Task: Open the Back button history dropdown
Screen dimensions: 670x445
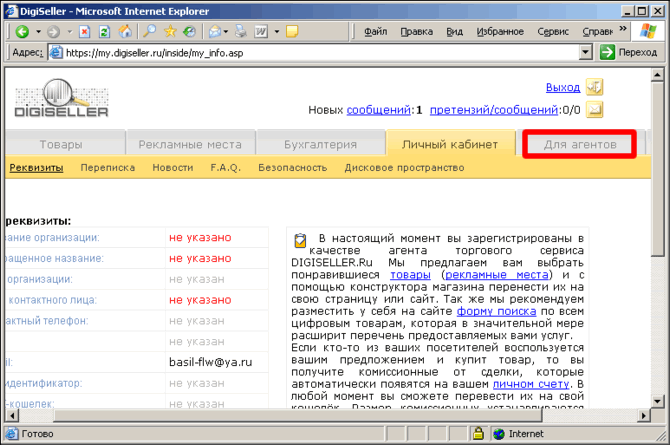Action: click(x=38, y=32)
